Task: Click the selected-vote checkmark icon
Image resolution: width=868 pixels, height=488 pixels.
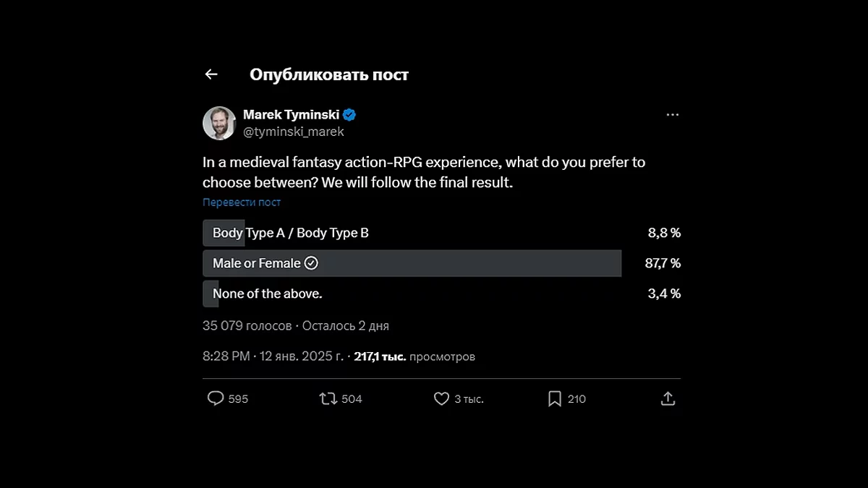Action: click(x=311, y=263)
